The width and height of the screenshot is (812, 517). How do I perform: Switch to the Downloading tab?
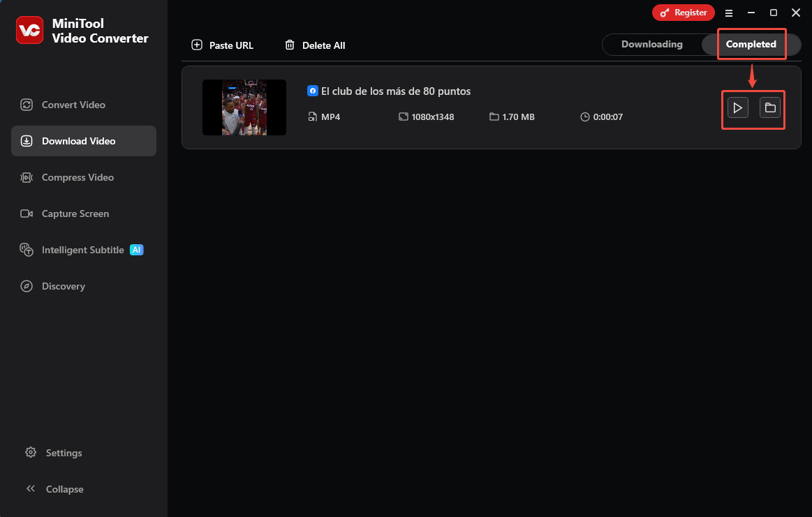654,44
